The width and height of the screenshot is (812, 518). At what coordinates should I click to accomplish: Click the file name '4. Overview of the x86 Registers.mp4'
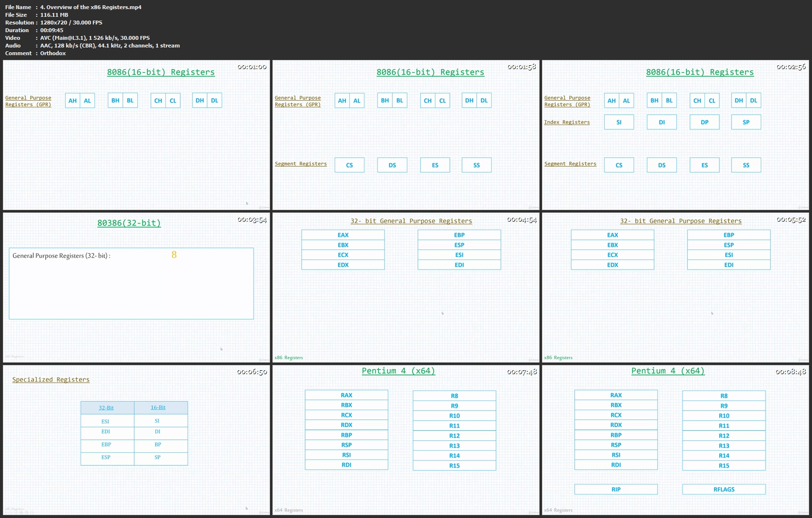91,7
